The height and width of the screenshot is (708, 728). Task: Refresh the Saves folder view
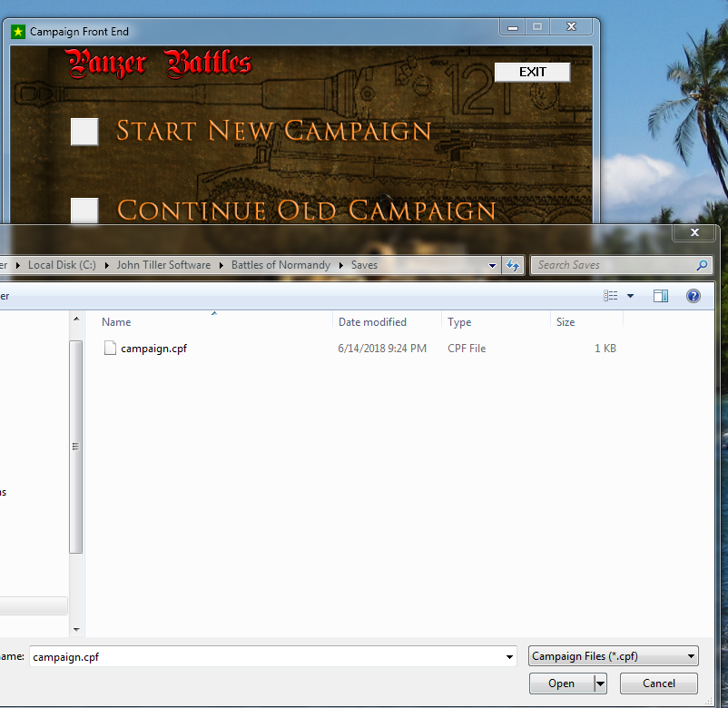pyautogui.click(x=513, y=266)
